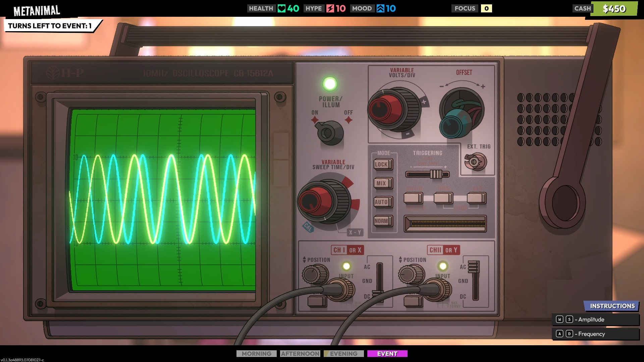Screen dimensions: 644x362
Task: Open the Instructions panel header
Action: tap(612, 306)
